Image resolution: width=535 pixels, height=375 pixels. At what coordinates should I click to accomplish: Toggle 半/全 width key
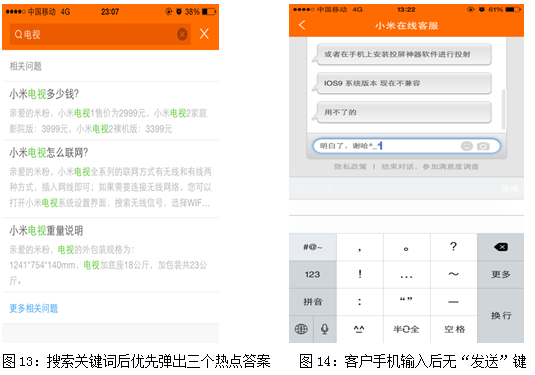click(x=406, y=329)
